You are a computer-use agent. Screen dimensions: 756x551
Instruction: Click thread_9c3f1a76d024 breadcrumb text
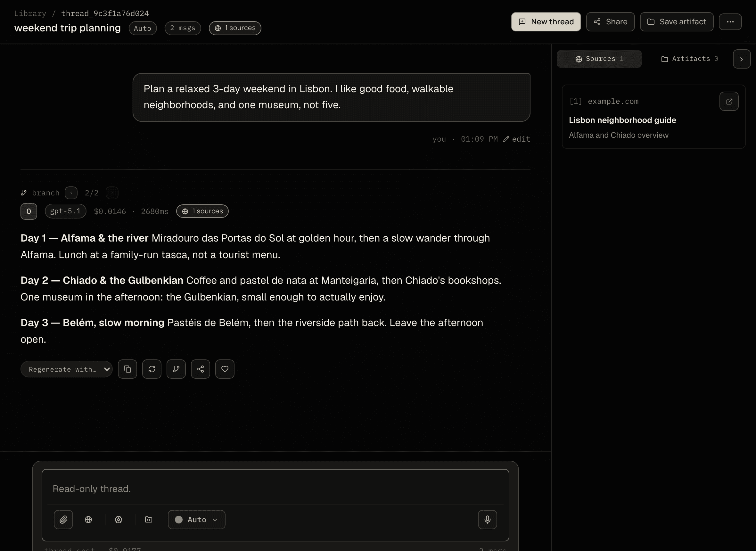tap(105, 13)
